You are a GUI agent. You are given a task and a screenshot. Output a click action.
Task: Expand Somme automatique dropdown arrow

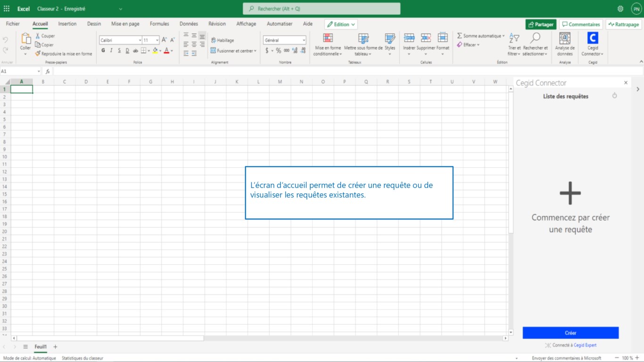[x=503, y=36]
